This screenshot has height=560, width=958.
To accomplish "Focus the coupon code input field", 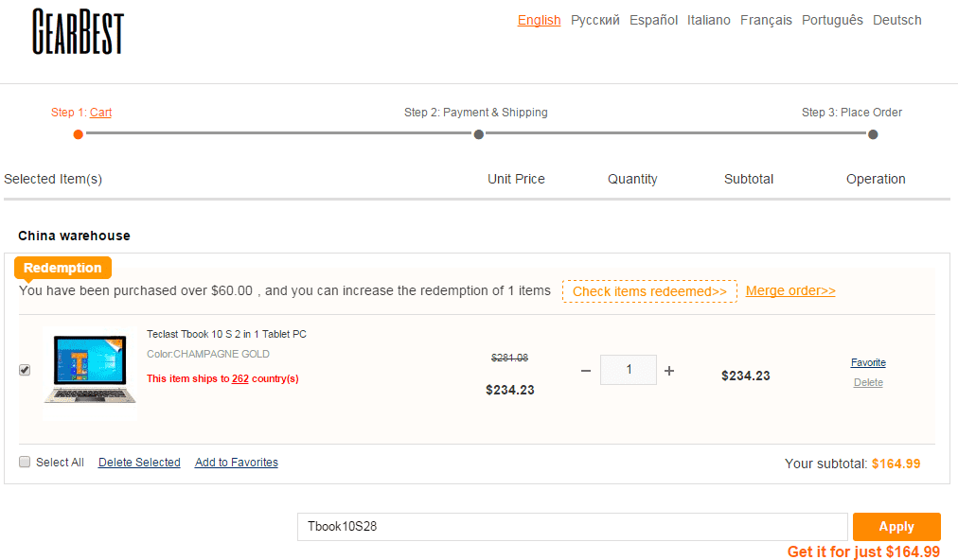I will pyautogui.click(x=572, y=527).
